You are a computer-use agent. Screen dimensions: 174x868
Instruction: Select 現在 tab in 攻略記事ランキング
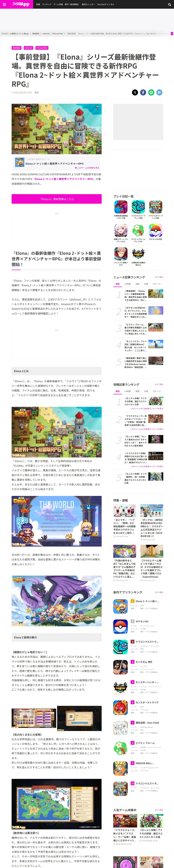(118, 391)
